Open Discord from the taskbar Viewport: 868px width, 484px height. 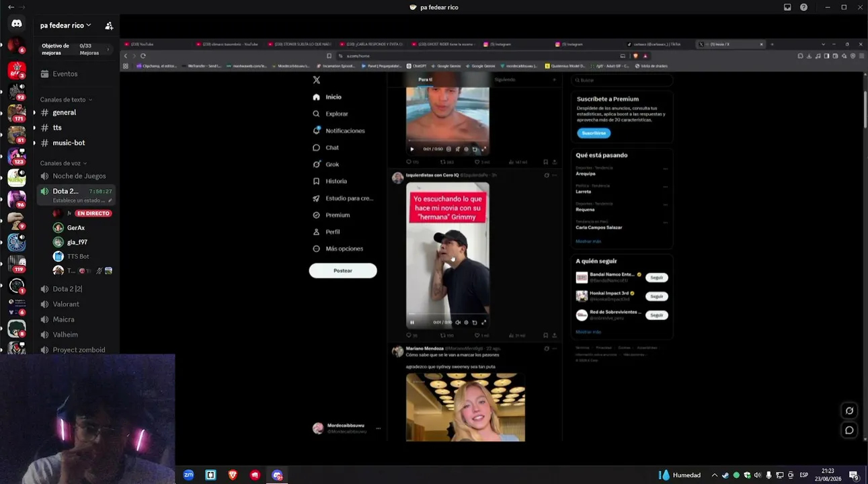pyautogui.click(x=277, y=475)
